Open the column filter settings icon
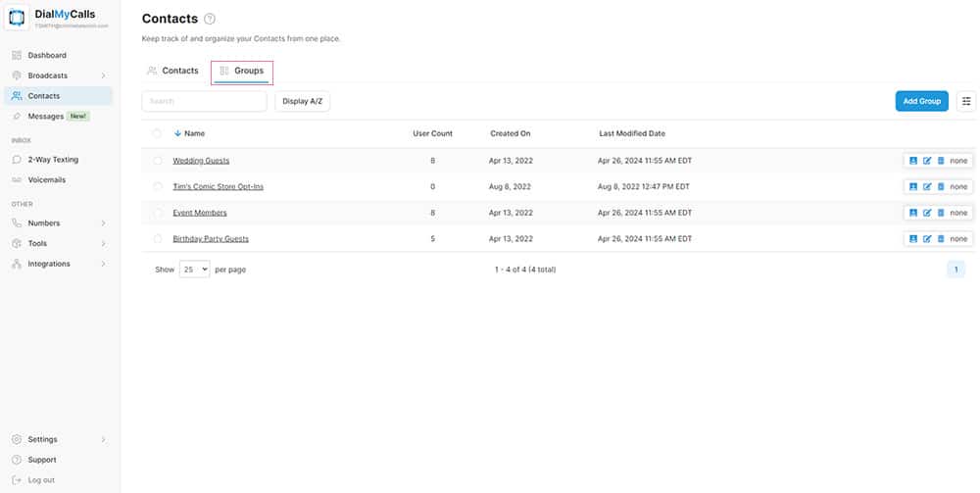The height and width of the screenshot is (493, 980). tap(966, 101)
